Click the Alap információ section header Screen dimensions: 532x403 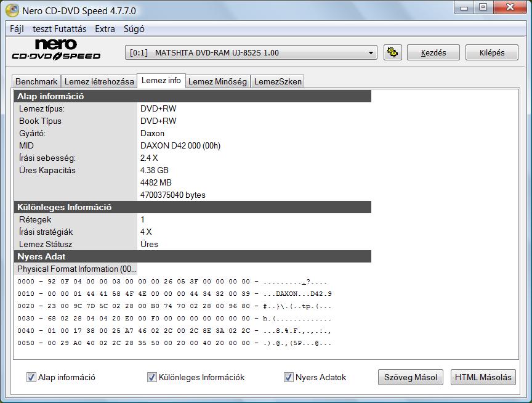pyautogui.click(x=192, y=96)
